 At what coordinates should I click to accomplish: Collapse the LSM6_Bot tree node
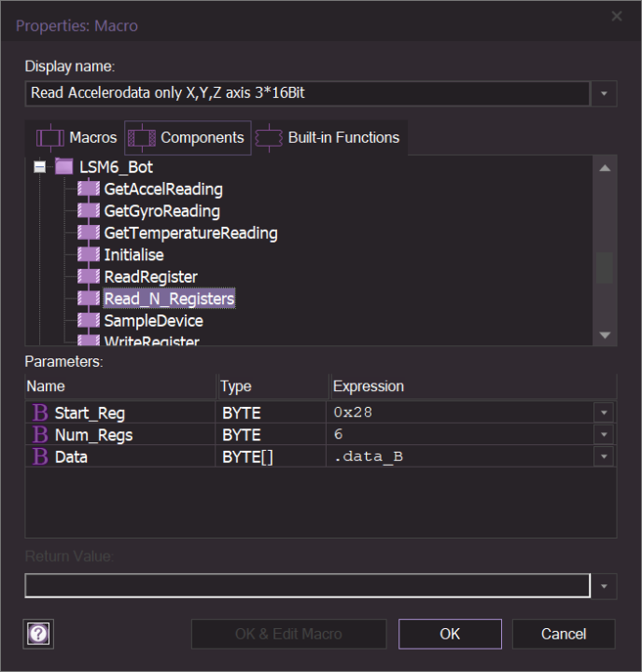(39, 168)
